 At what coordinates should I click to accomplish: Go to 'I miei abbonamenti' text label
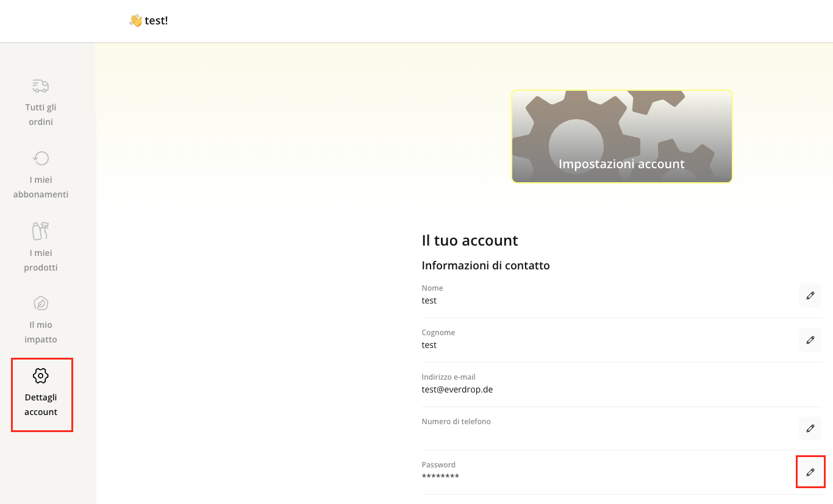point(41,187)
